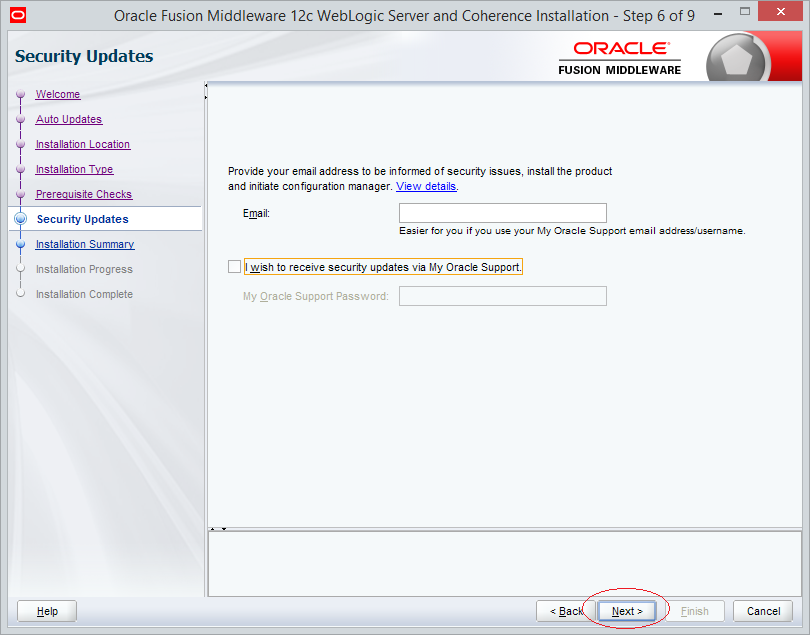Viewport: 810px width, 635px height.
Task: Click the Prerequisite Checks bullet marker
Action: 21,194
